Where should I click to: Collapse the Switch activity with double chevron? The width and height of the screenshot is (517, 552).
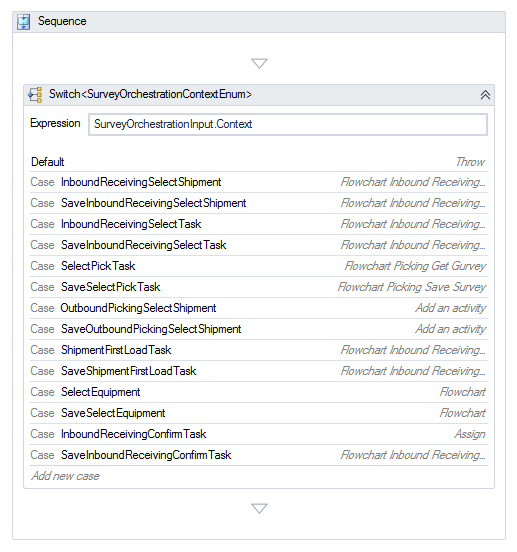[485, 95]
